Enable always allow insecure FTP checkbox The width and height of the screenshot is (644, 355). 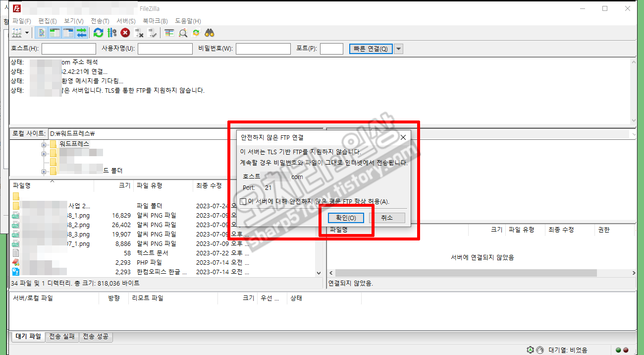coord(243,201)
